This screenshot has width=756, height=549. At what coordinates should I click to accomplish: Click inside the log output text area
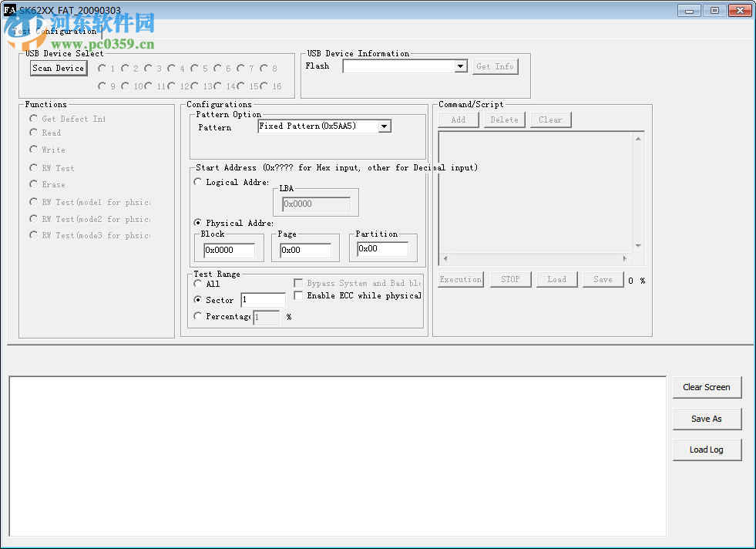[338, 456]
